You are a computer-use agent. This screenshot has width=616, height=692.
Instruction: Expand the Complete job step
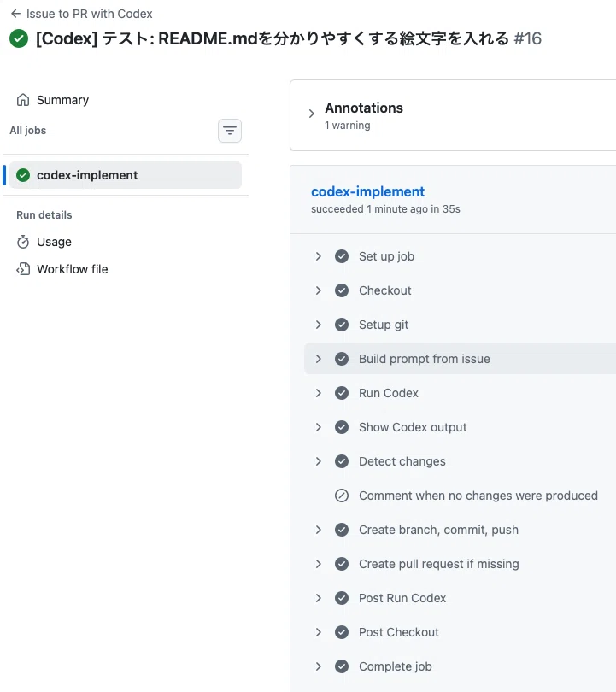click(318, 666)
